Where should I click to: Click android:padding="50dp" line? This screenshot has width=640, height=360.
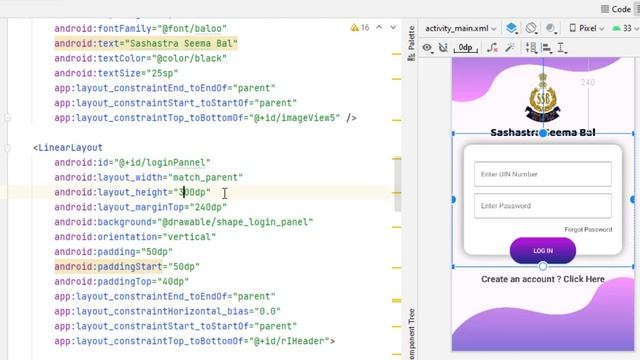click(113, 252)
